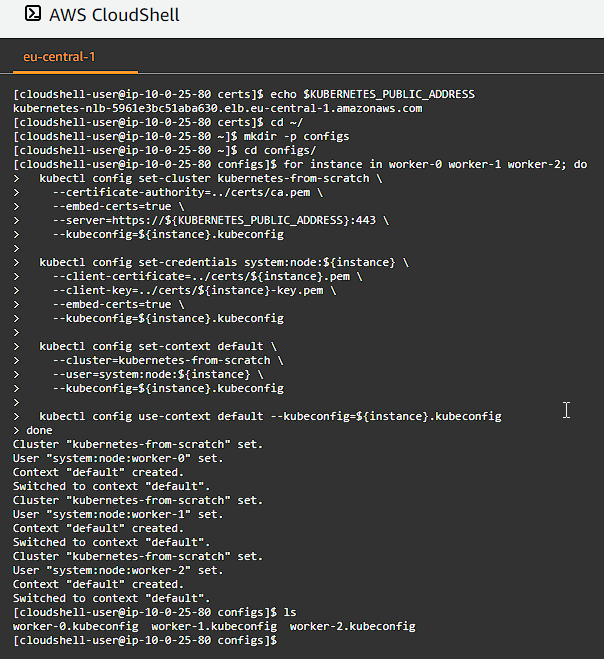Image resolution: width=604 pixels, height=659 pixels.
Task: Click the 'for instance in worker-0' loop line
Action: (x=300, y=164)
